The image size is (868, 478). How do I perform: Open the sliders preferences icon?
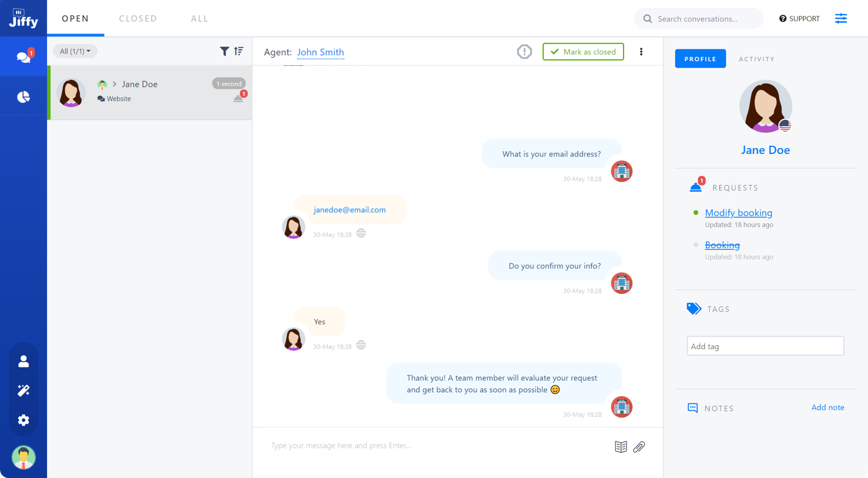click(x=841, y=19)
